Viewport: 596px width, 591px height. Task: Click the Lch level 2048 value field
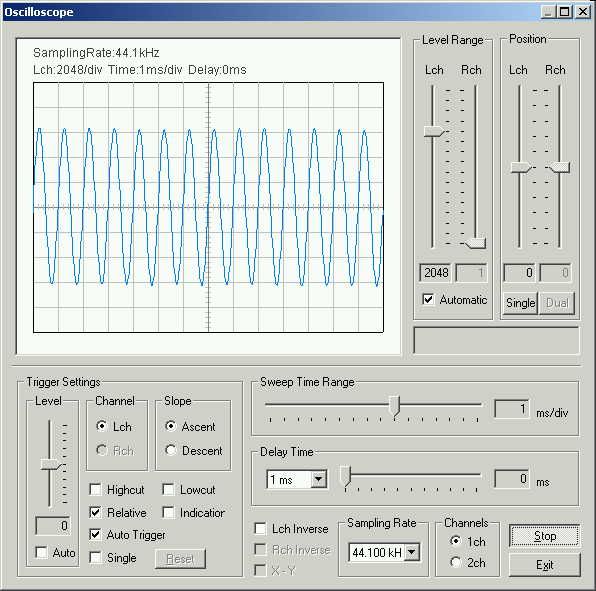pos(435,273)
